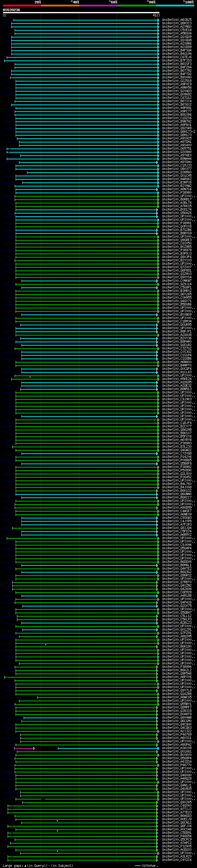Screen dimensions: 197x868
Task: Click the UniRef100_P46770 label
Action: click(177, 765)
